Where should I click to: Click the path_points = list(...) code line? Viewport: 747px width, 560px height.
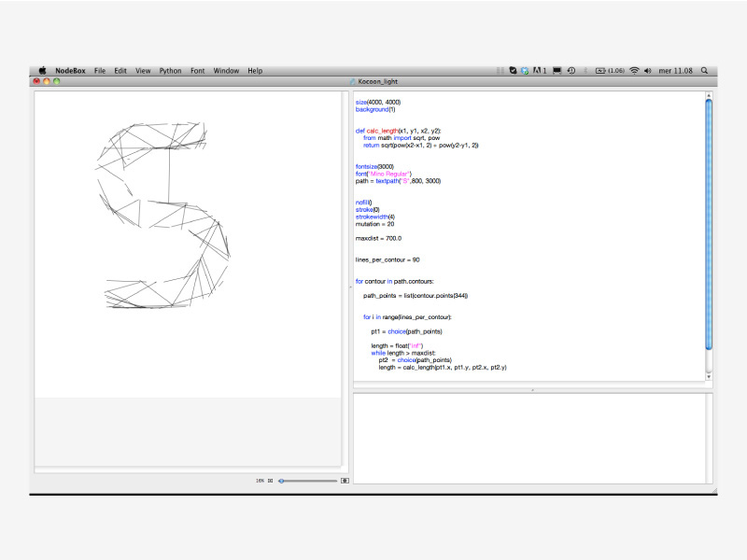[x=416, y=296]
